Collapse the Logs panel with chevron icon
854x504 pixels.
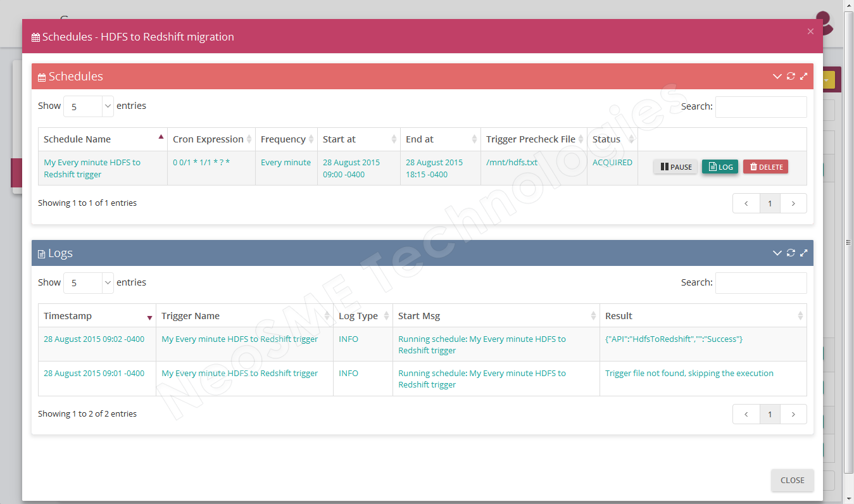pos(777,253)
